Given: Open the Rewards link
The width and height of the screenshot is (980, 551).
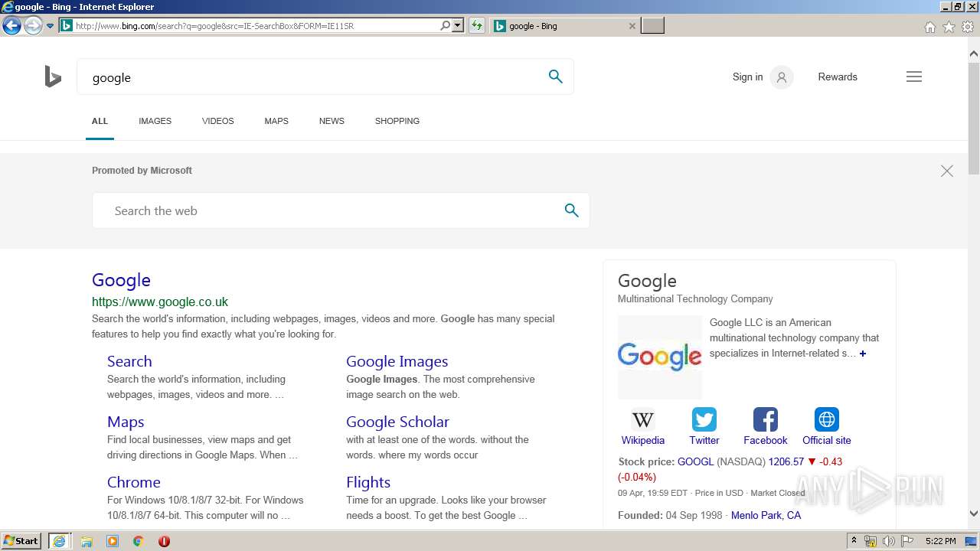Looking at the screenshot, I should 838,77.
